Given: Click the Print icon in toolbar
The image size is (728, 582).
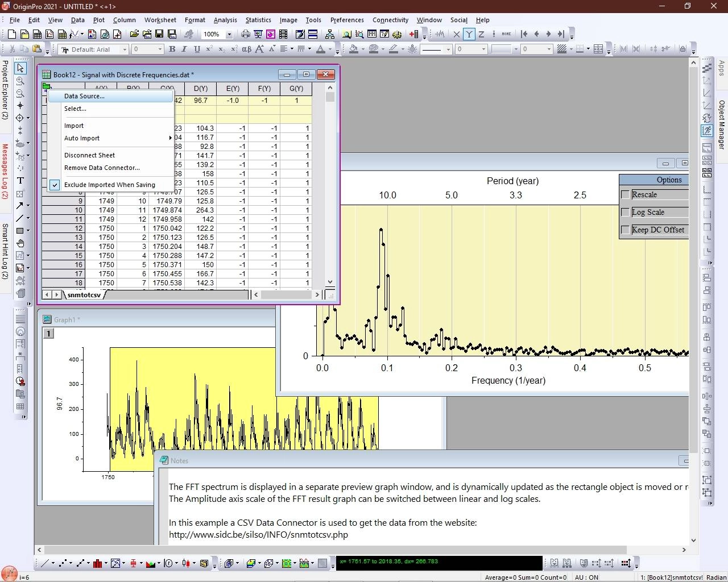Looking at the screenshot, I should point(245,34).
